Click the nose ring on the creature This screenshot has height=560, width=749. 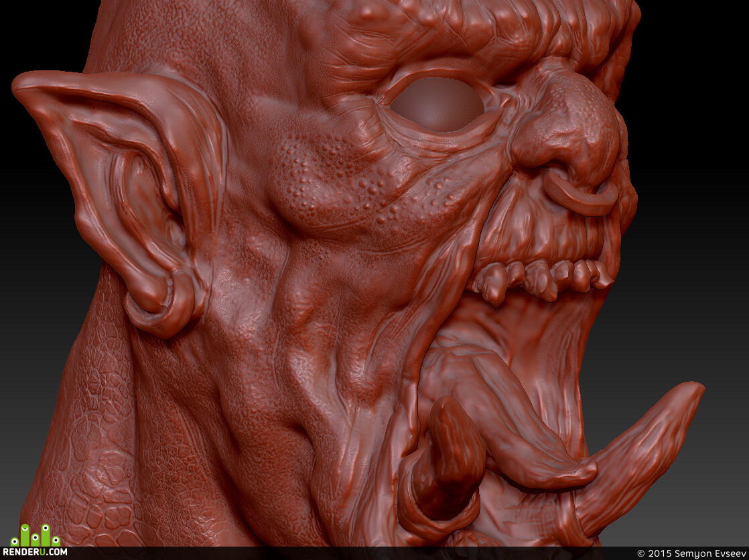[580, 193]
